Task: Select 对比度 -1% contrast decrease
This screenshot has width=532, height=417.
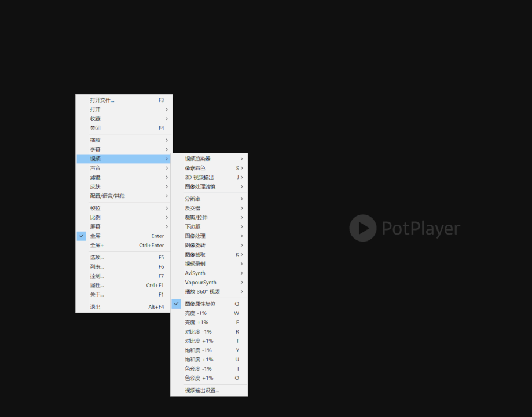Action: pyautogui.click(x=209, y=331)
